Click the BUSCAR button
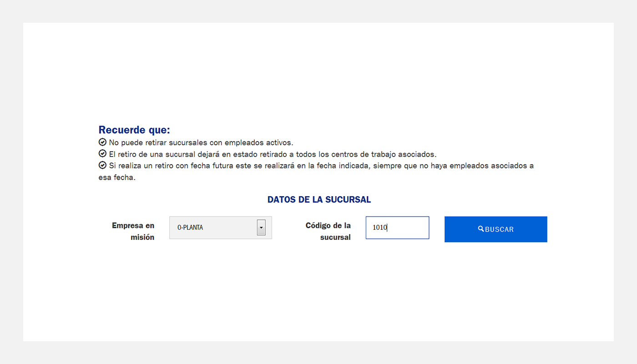This screenshot has height=364, width=637. pos(495,229)
